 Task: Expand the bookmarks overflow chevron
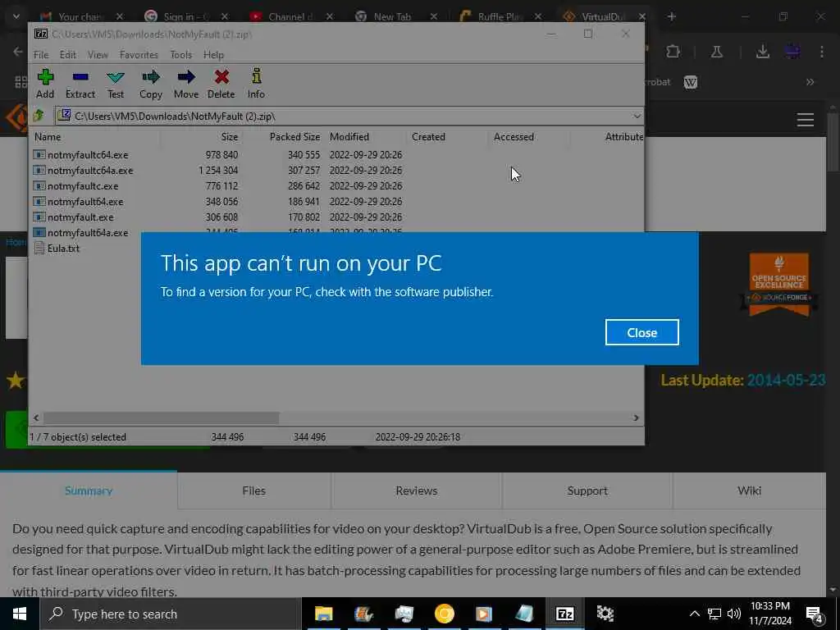(810, 82)
